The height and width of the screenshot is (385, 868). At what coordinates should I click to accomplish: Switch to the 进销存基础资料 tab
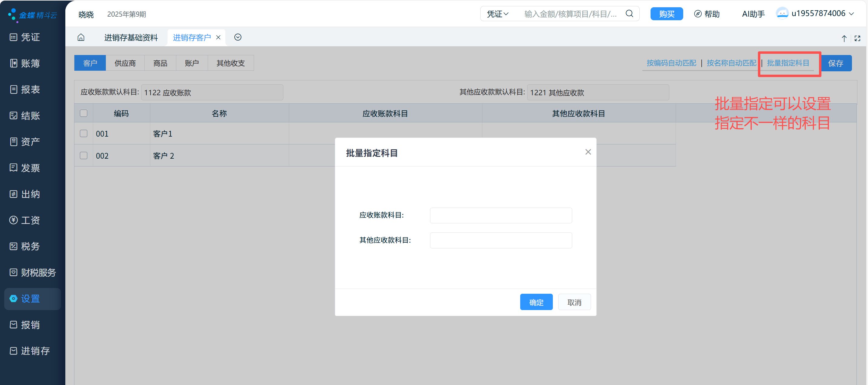131,37
